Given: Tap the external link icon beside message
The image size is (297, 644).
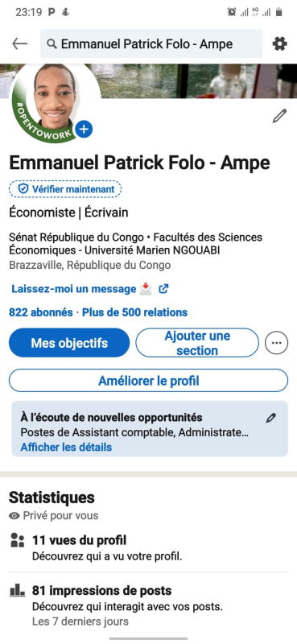Looking at the screenshot, I should coord(163,289).
